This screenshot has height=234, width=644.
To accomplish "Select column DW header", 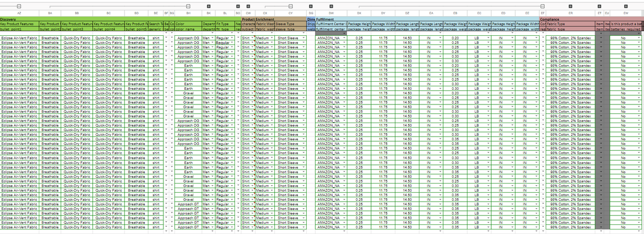I will pos(331,13).
